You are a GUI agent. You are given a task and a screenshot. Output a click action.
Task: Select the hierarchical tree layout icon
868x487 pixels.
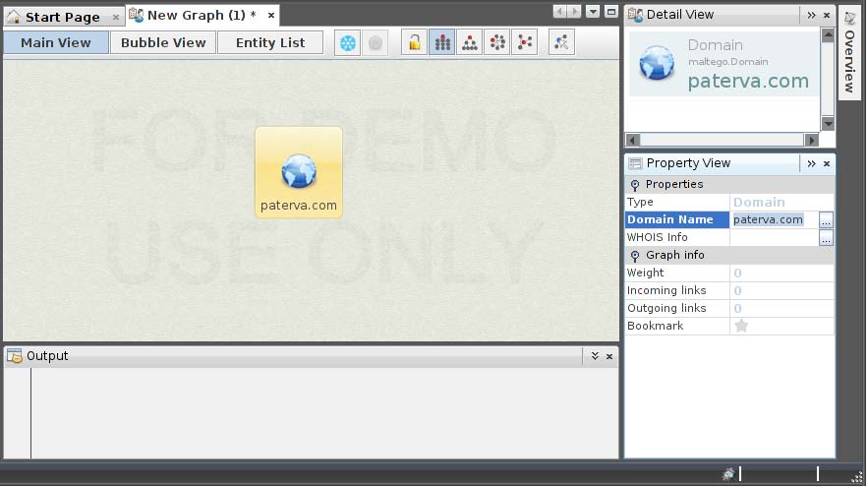click(x=470, y=43)
